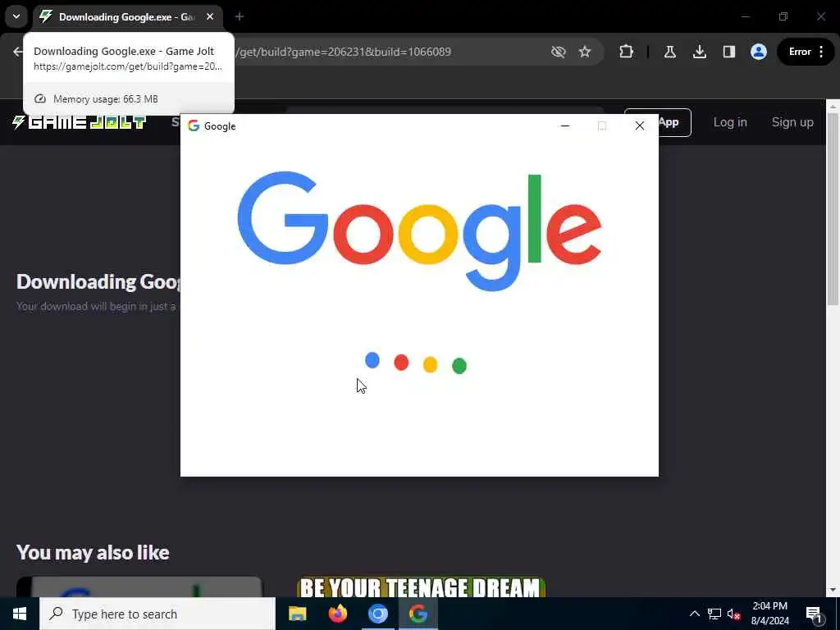Screen dimensions: 840x630
Task: Toggle the side panel icon
Action: point(728,52)
